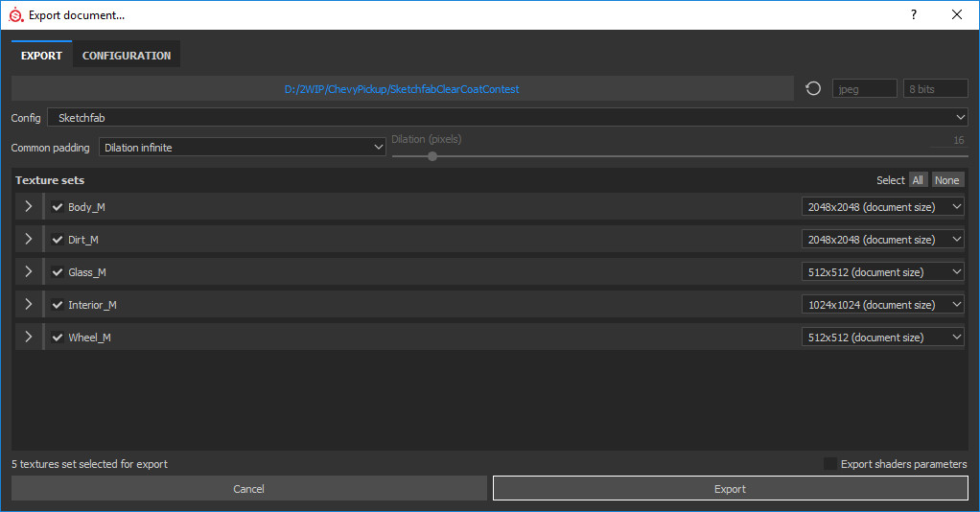
Task: Click the Substance Painter logo icon
Action: click(15, 15)
